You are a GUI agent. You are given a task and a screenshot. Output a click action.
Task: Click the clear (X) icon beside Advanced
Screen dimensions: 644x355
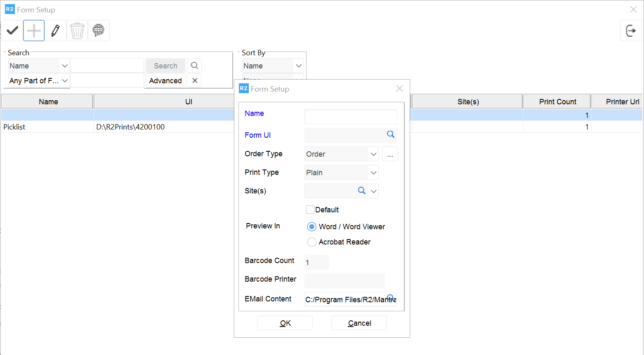194,80
